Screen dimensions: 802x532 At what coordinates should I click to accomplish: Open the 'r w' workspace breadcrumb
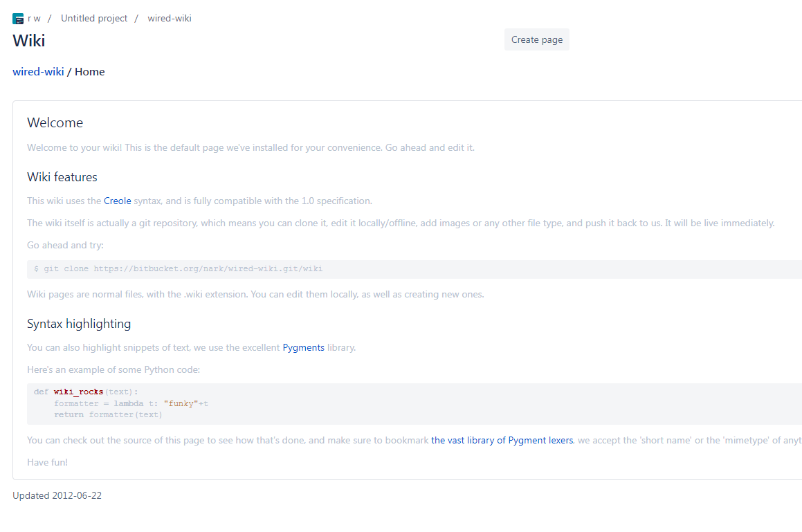(34, 19)
